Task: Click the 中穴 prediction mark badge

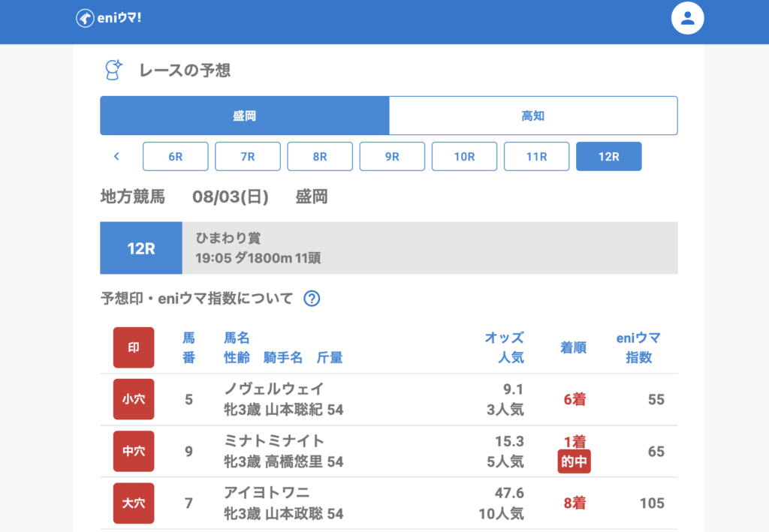Action: click(x=134, y=451)
